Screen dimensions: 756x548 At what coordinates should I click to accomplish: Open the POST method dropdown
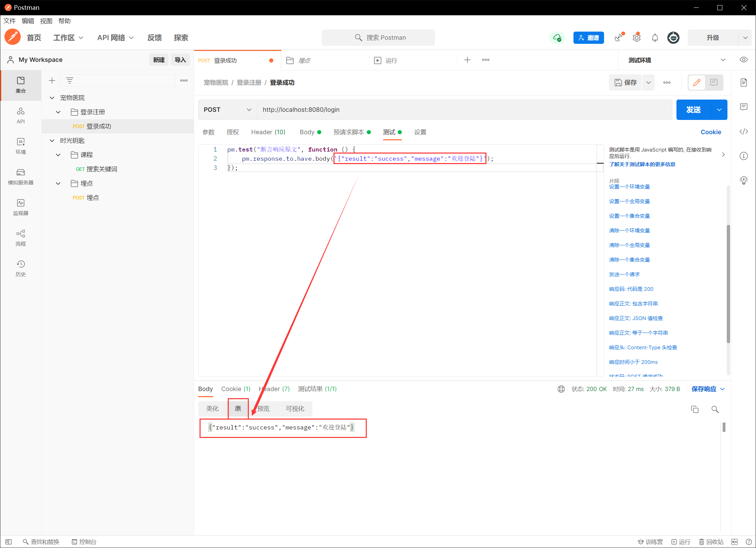pos(227,110)
